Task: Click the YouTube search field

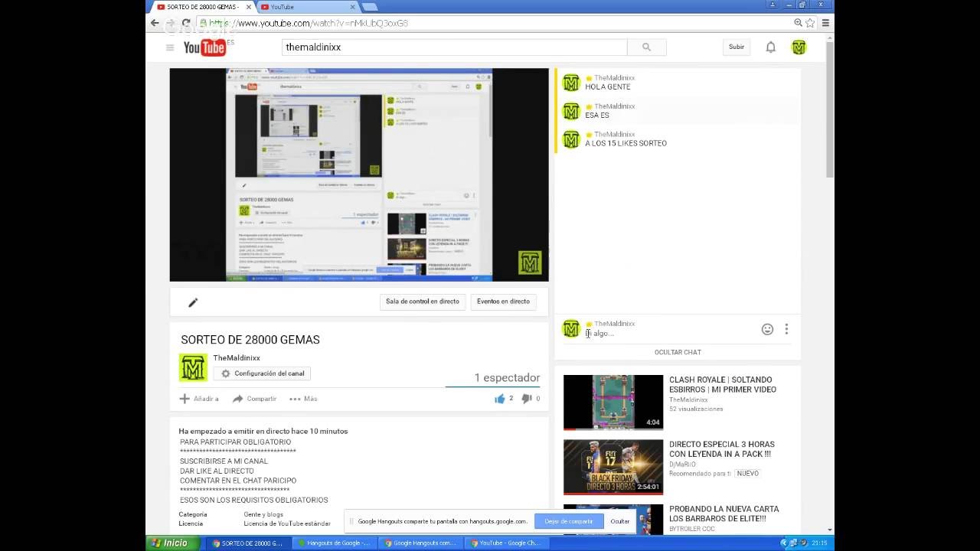Action: click(x=455, y=47)
